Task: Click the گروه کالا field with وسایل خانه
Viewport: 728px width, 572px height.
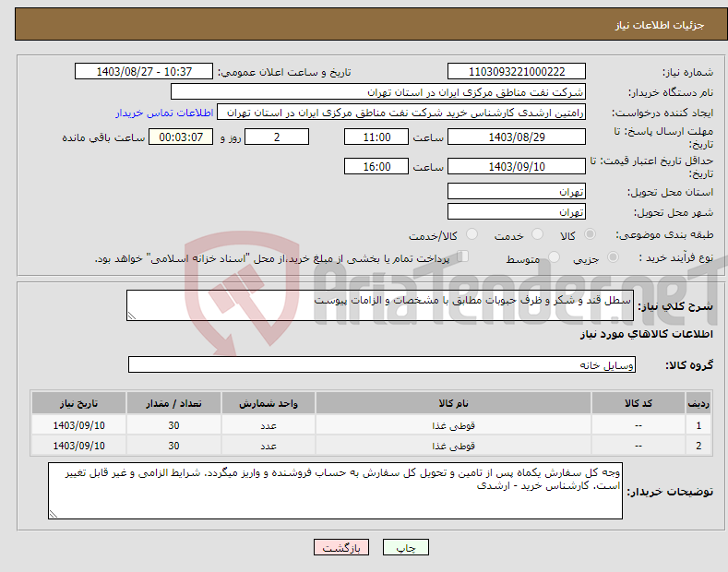Action: pos(382,365)
